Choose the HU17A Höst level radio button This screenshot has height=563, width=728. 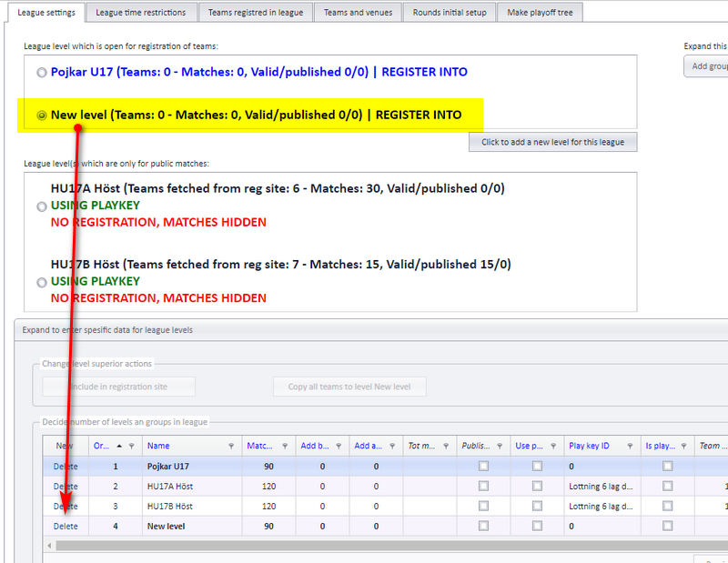click(x=42, y=206)
